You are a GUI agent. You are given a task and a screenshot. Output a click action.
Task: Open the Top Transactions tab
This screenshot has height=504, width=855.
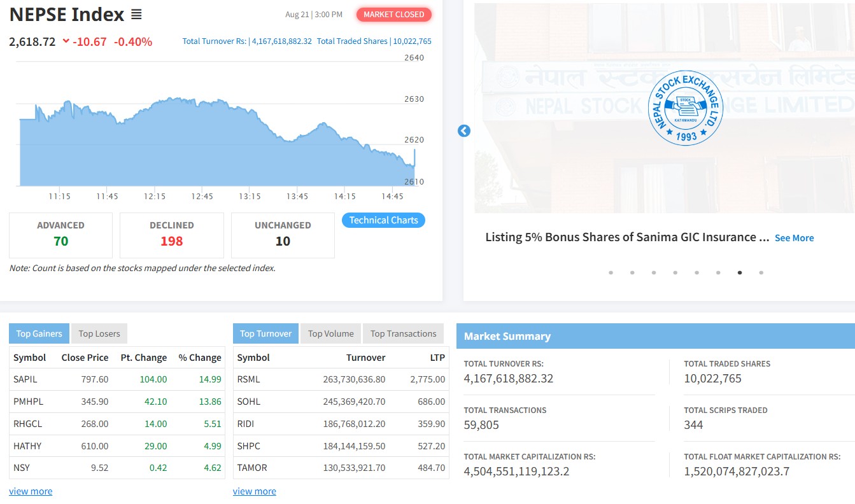click(x=404, y=333)
